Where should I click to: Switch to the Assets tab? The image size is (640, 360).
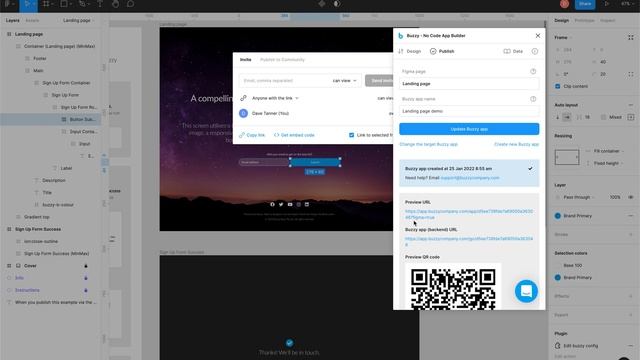[x=32, y=20]
